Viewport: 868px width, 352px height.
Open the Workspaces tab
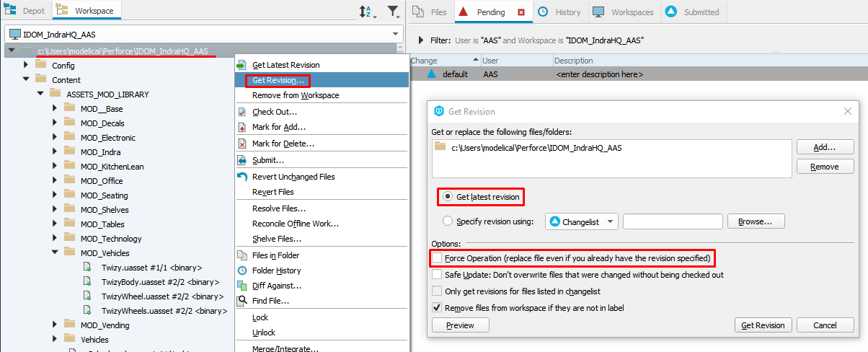[623, 12]
